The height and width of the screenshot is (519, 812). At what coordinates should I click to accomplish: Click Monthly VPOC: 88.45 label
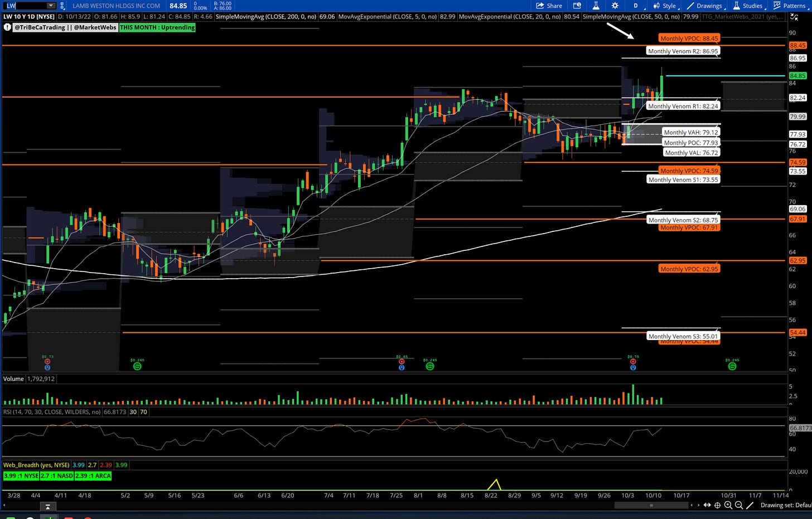coord(689,38)
